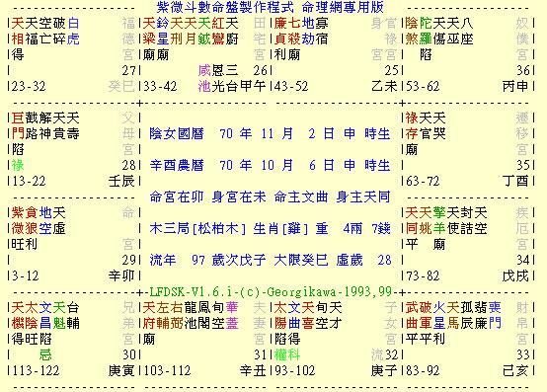Click the green 擎羊 star in 戊戌 palace
This screenshot has width=547, height=392.
point(439,221)
